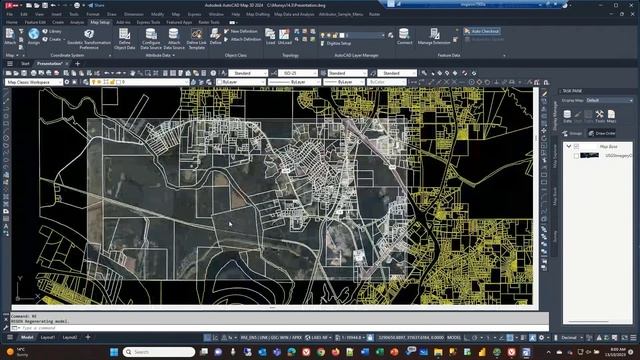The image size is (640, 360).
Task: Open the Map Drafting menu
Action: [x=258, y=14]
